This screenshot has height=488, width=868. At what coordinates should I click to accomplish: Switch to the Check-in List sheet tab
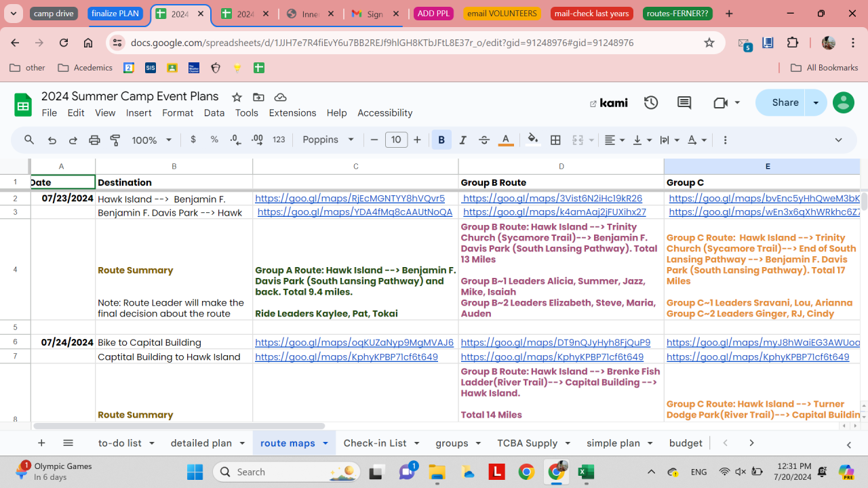click(374, 443)
